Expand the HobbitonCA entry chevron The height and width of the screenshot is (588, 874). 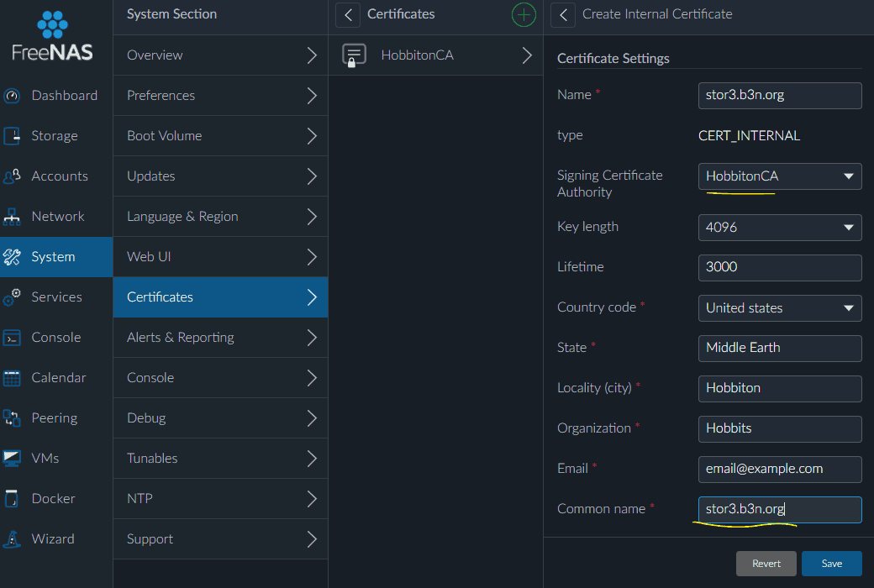(x=527, y=55)
